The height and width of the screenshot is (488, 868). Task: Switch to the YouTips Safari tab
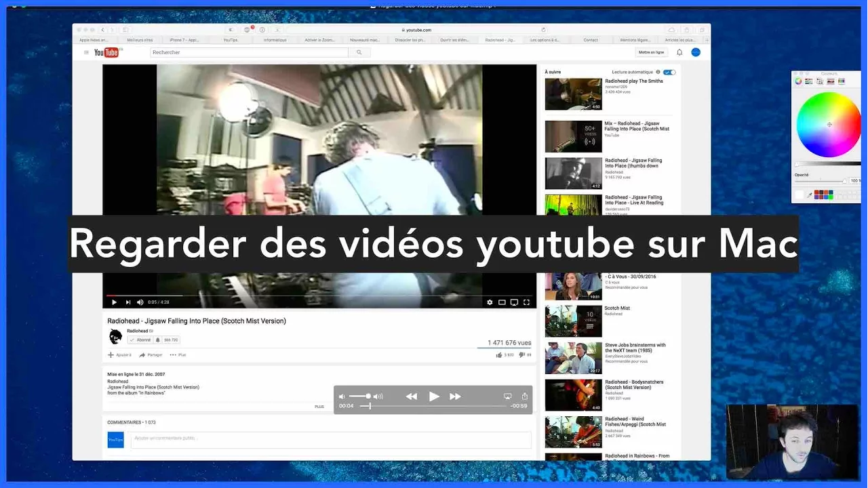point(231,40)
